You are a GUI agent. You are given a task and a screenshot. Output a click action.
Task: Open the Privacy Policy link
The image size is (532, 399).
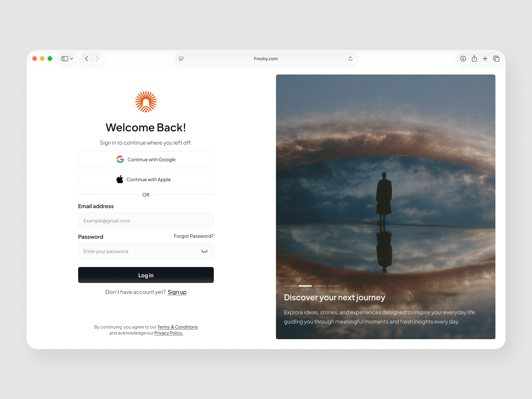169,333
